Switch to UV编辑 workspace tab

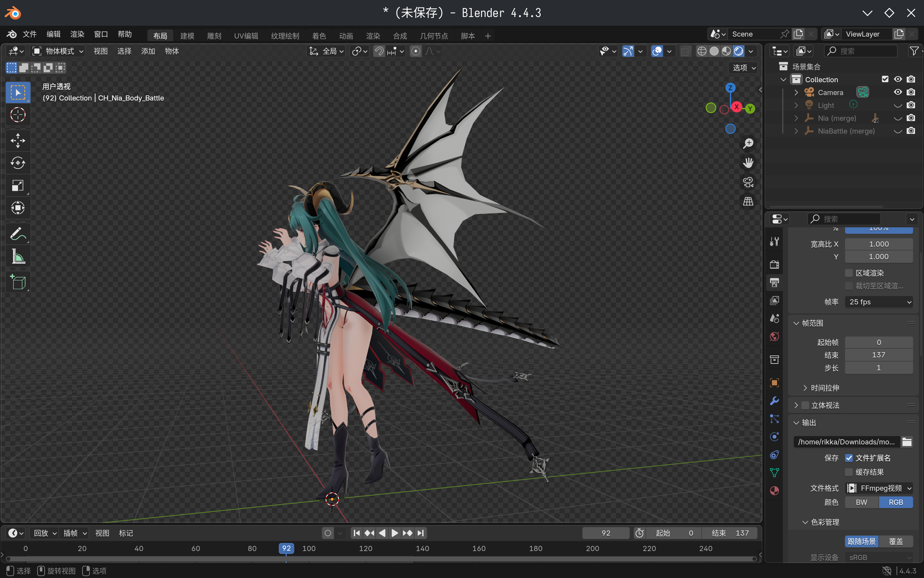point(246,36)
